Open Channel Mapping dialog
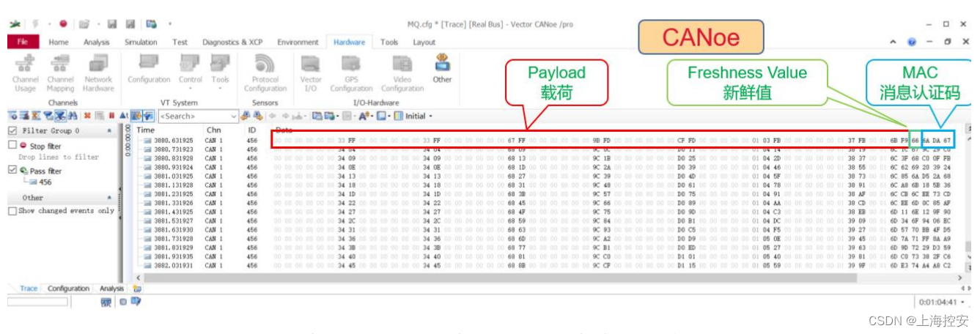This screenshot has height=334, width=980. click(x=60, y=73)
